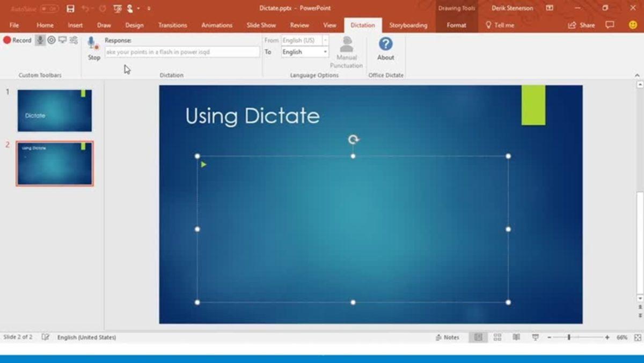Click the microphone icon in Custom Toolbars
The image size is (644, 363).
point(40,40)
